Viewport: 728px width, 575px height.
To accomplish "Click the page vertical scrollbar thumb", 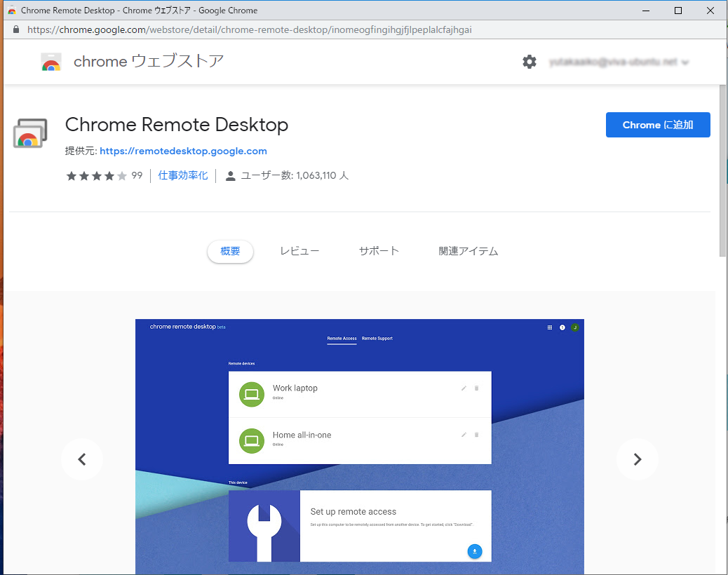I will point(722,171).
